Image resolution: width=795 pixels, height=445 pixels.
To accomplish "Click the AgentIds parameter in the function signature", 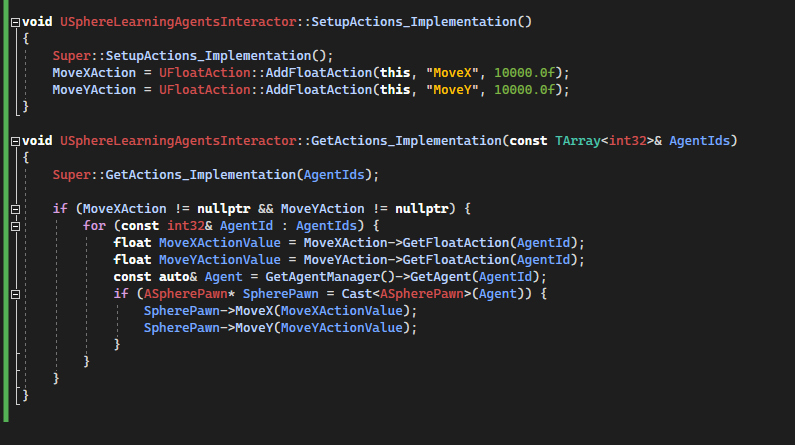I will (x=700, y=141).
